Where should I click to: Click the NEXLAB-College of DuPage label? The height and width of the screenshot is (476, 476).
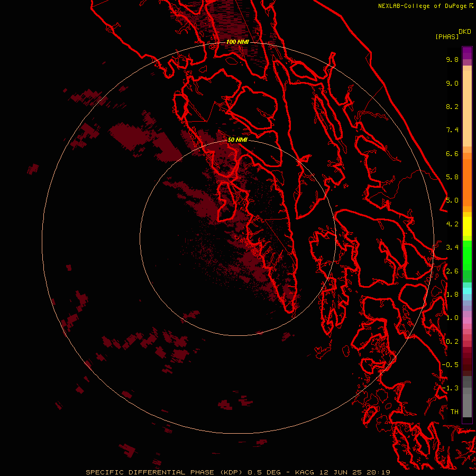423,6
